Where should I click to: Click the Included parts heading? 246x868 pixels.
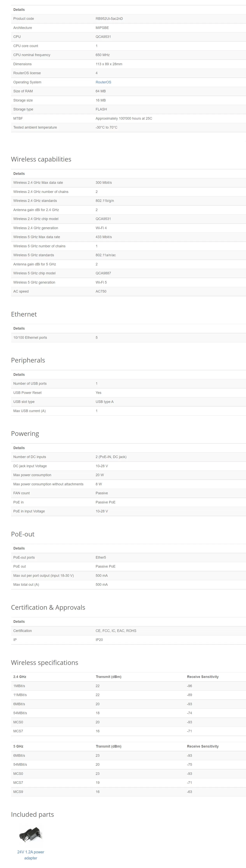32,814
